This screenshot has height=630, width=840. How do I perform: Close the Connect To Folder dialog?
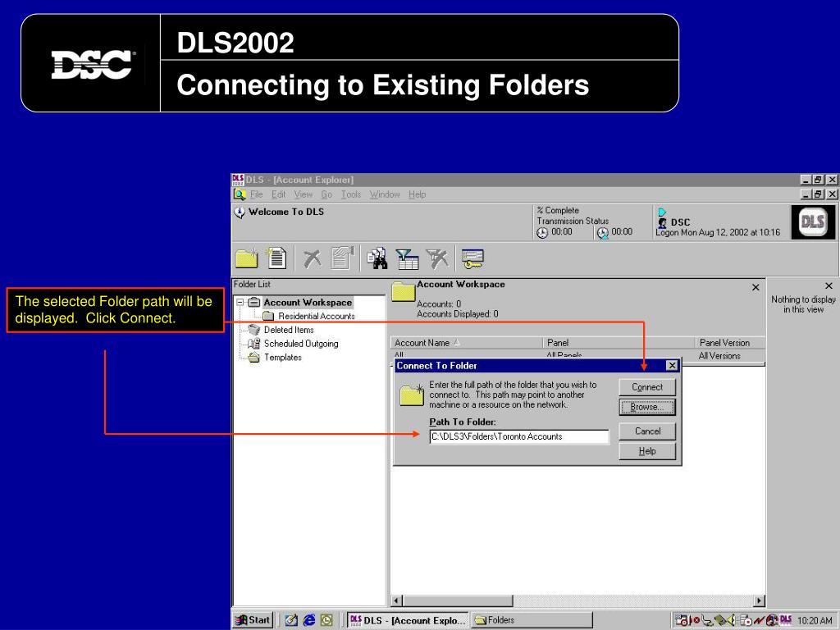coord(672,366)
